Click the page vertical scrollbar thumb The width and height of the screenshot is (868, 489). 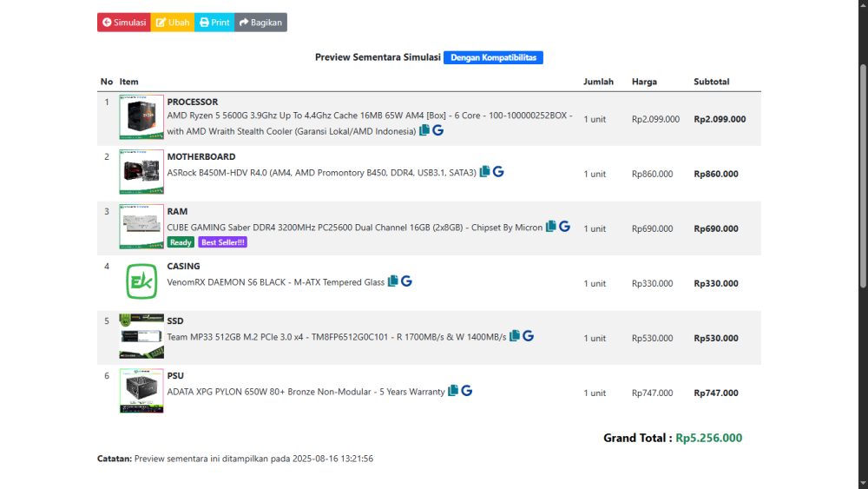pyautogui.click(x=863, y=175)
